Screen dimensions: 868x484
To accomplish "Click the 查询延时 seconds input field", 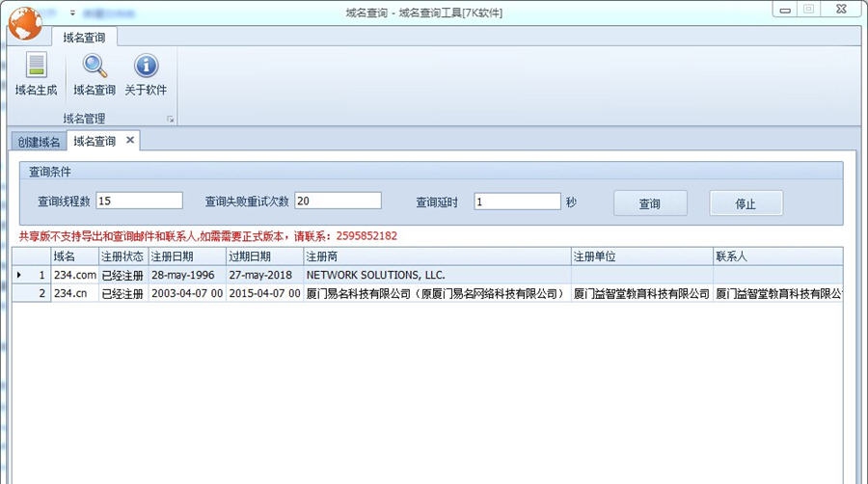I will click(x=518, y=202).
